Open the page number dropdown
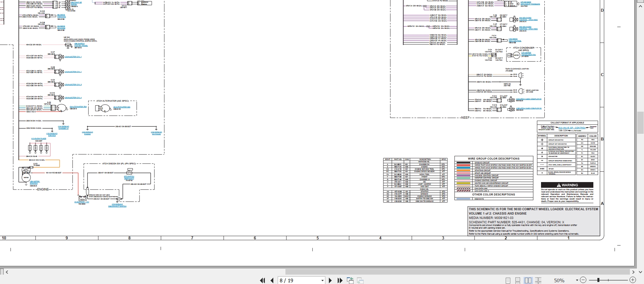Screen dimensions: 644x284 coord(322,280)
